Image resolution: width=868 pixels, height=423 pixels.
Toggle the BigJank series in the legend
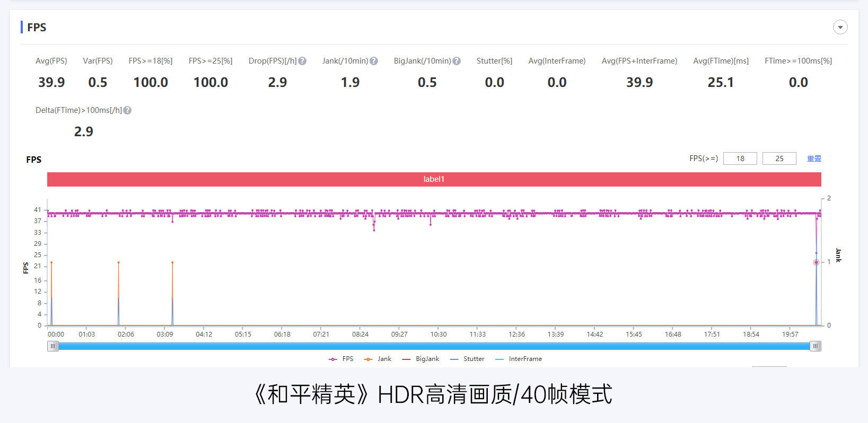point(420,359)
